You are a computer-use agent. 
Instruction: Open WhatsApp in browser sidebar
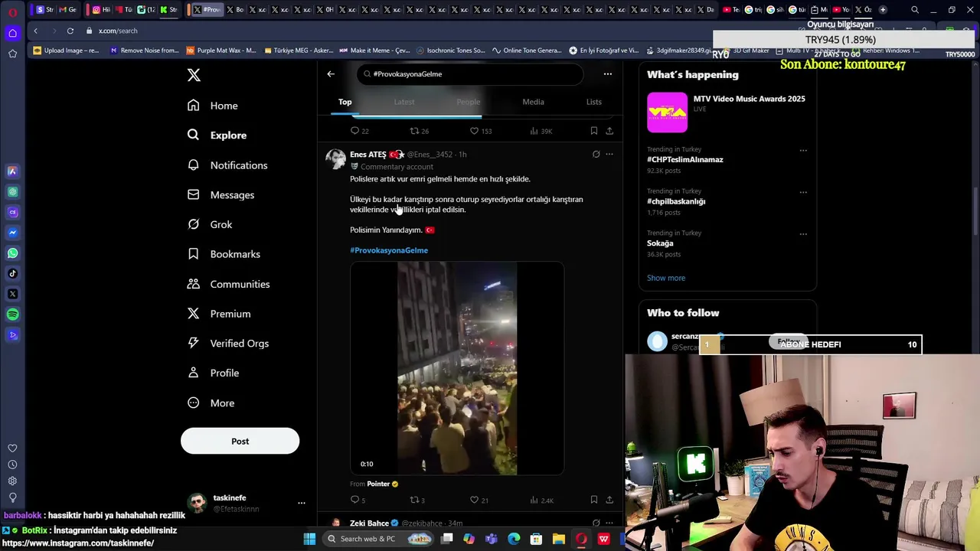pos(12,253)
